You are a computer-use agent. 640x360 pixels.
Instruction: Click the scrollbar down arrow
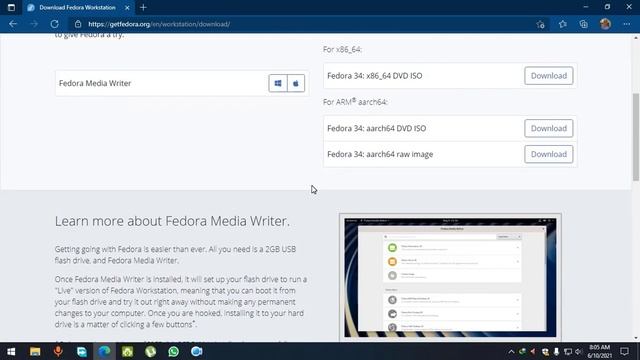point(636,338)
